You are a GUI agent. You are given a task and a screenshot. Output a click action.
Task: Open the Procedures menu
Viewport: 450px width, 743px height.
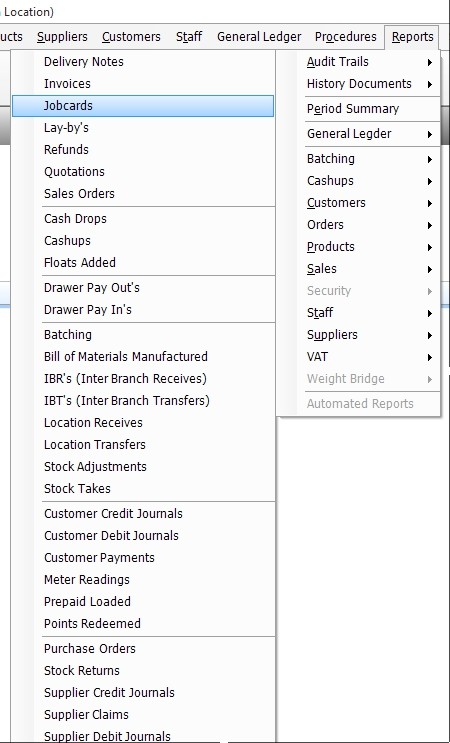pyautogui.click(x=346, y=37)
